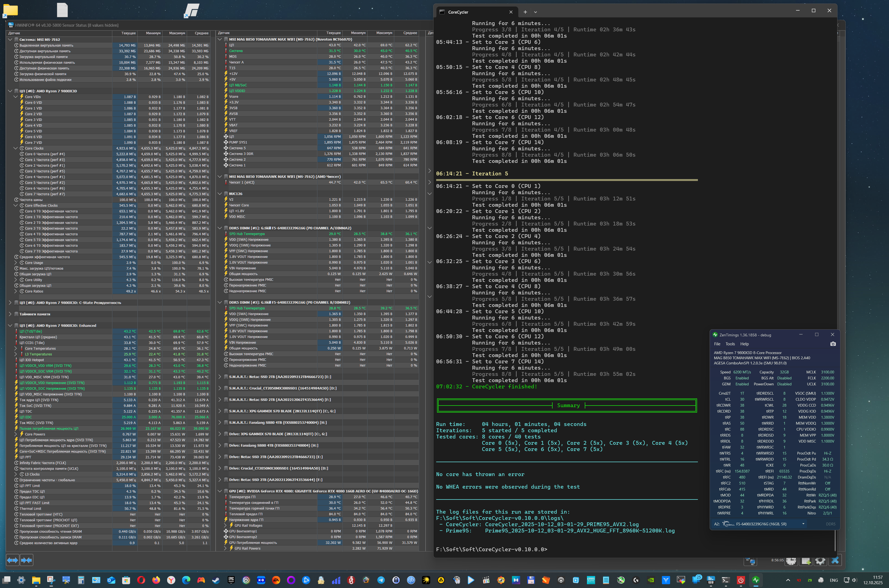Open ZenTimings memory module dropdown
The image size is (889, 588).
pyautogui.click(x=803, y=524)
